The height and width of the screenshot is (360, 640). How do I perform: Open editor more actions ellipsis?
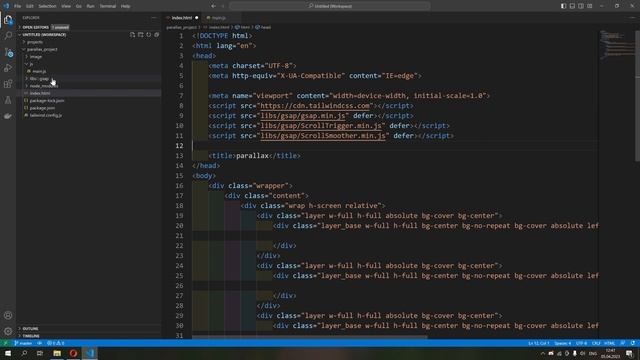[633, 18]
